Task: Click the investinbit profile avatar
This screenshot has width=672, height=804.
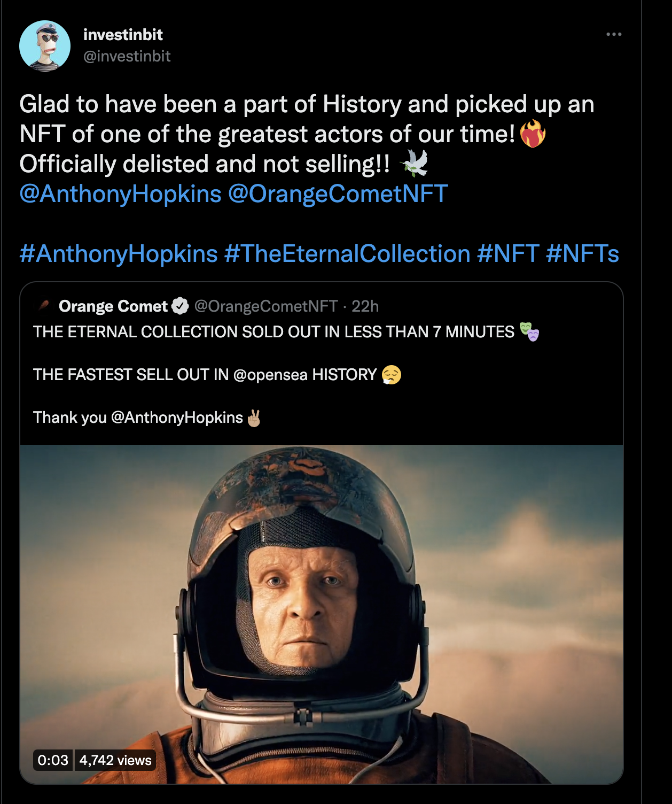Action: click(45, 46)
